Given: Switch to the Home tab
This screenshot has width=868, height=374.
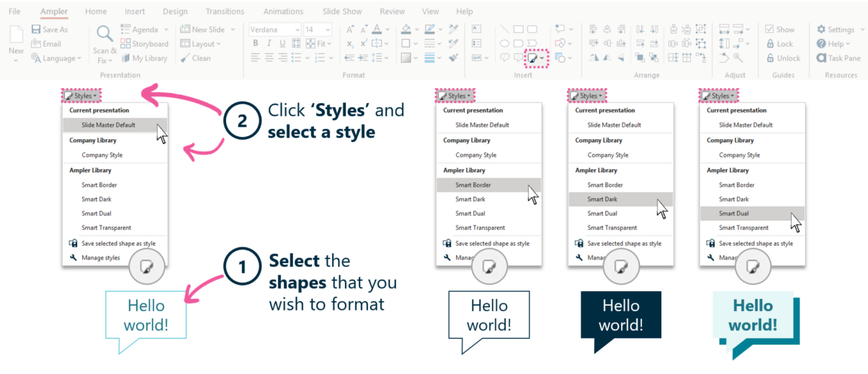Looking at the screenshot, I should (96, 12).
